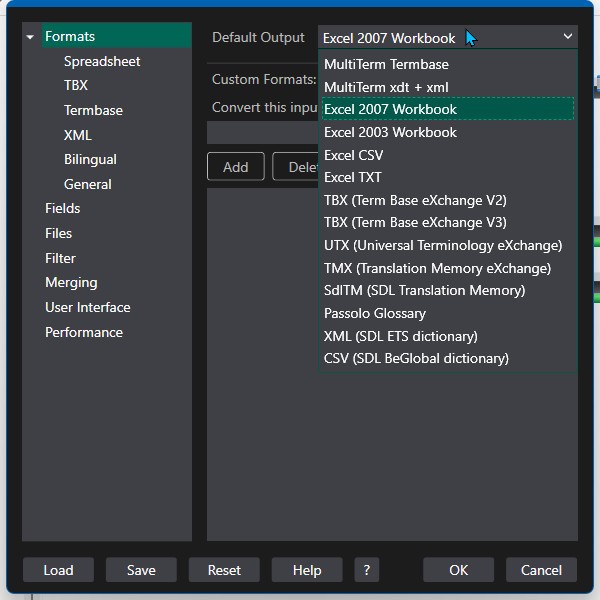Screen dimensions: 600x600
Task: Collapse the Formats tree node arrow
Action: tap(30, 37)
